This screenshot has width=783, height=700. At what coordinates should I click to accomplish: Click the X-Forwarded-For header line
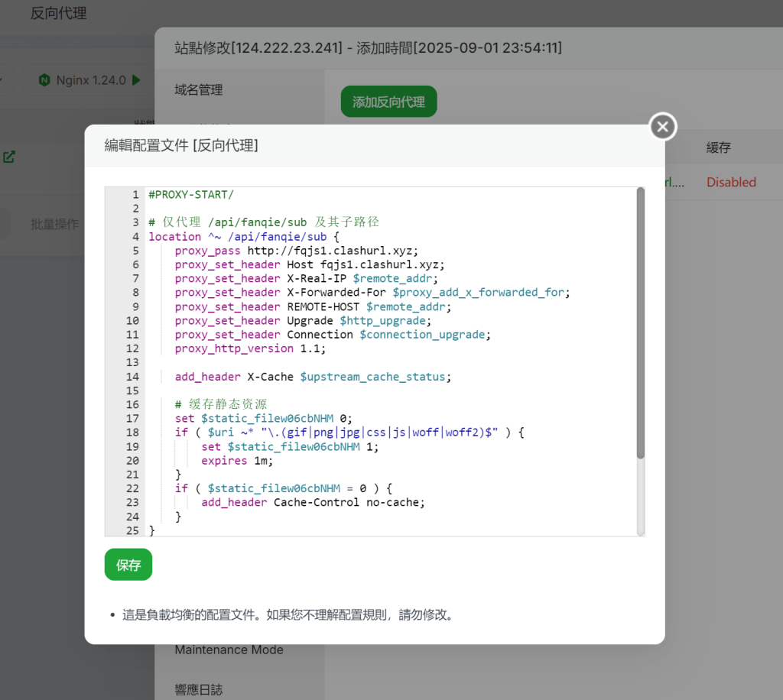[372, 293]
